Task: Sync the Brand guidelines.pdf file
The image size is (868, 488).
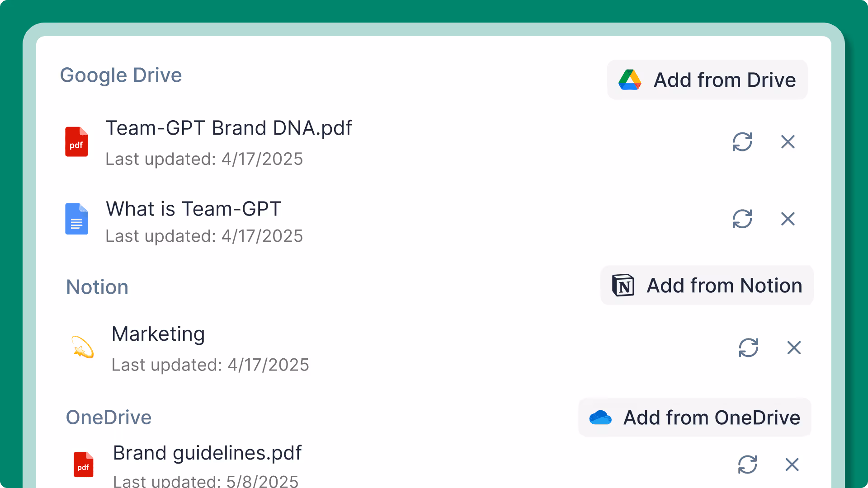Action: 748,465
